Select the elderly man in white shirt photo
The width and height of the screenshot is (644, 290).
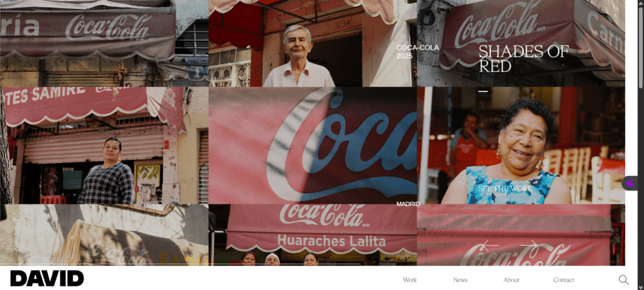coord(299,57)
